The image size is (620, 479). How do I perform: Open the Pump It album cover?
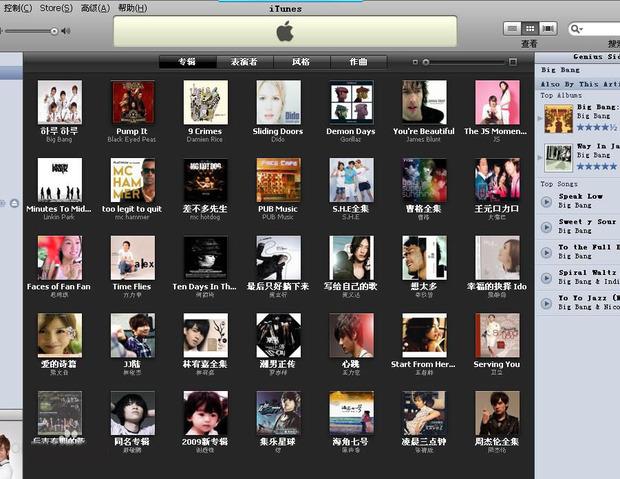point(132,102)
